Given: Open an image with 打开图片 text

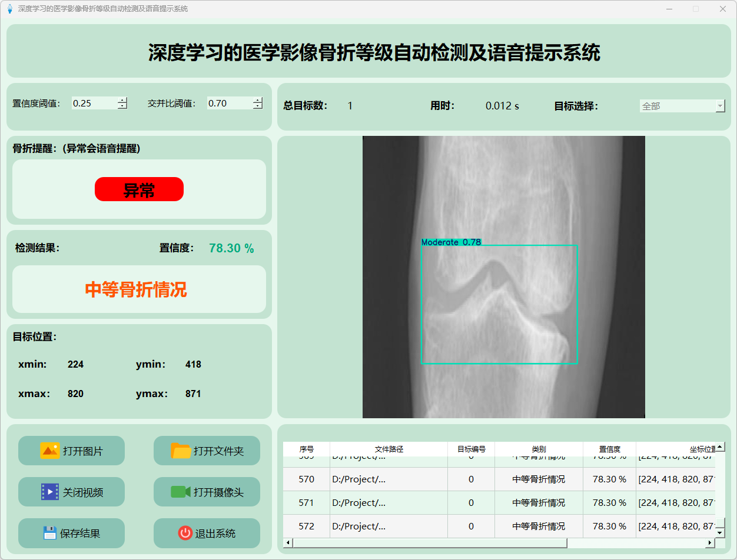Looking at the screenshot, I should coord(83,451).
